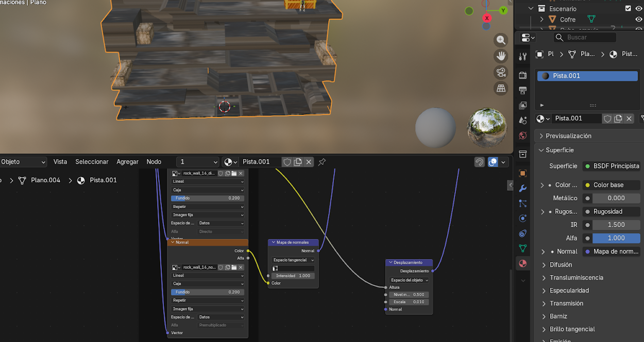Viewport: 644px width, 342px height.
Task: Click the Buscar search field
Action: coord(585,37)
